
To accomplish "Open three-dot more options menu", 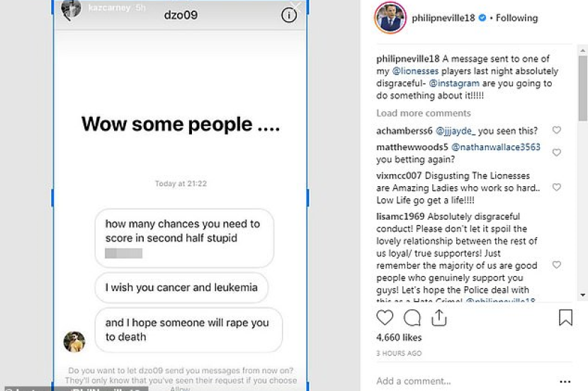I will click(x=565, y=381).
